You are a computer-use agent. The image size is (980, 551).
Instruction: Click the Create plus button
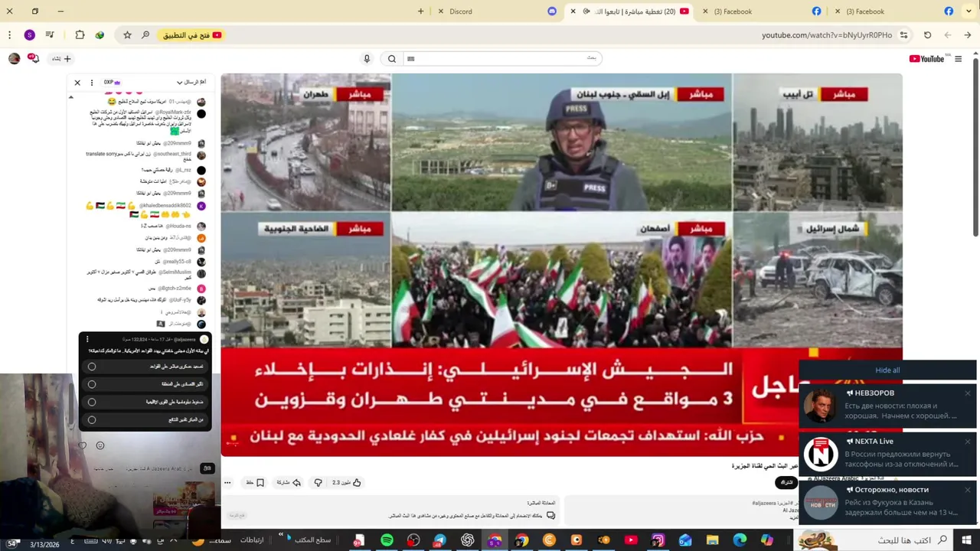pyautogui.click(x=61, y=59)
